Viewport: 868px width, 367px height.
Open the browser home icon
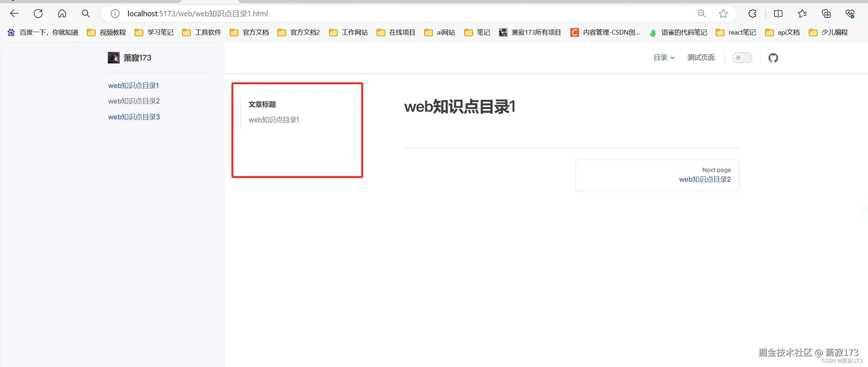coord(62,14)
